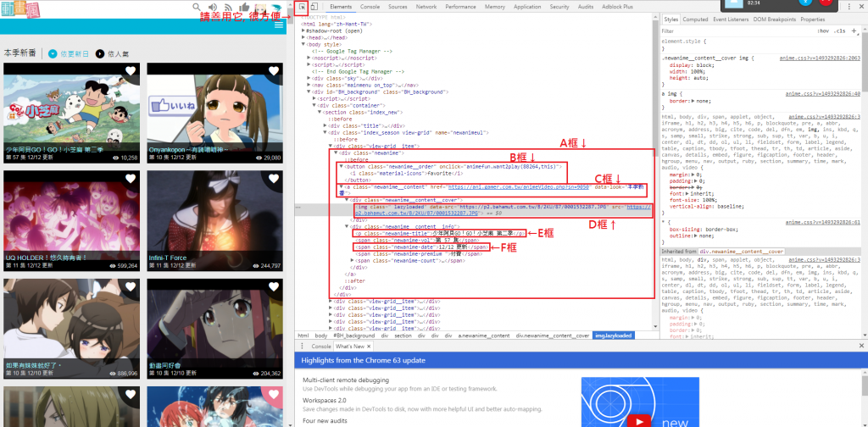This screenshot has height=427, width=868.
Task: Switch to the Network panel tab
Action: click(x=426, y=7)
